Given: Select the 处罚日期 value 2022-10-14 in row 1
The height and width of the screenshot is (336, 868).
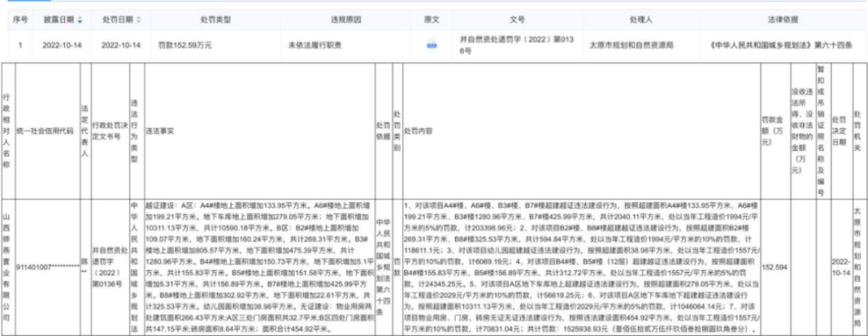Looking at the screenshot, I should pyautogui.click(x=121, y=45).
